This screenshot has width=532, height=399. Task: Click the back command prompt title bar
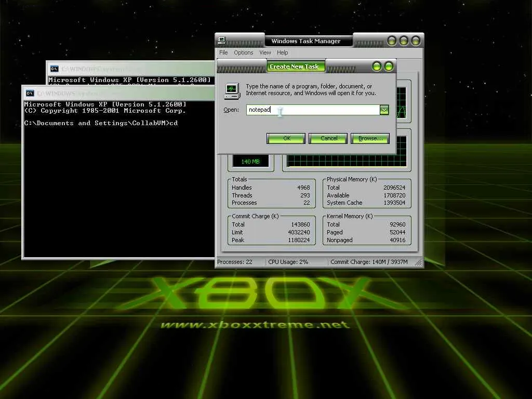click(x=131, y=69)
